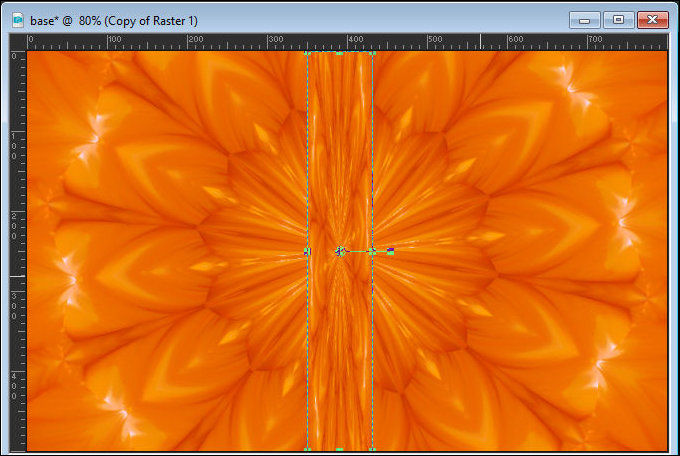Click the 100 mark on horizontal ruler
This screenshot has height=456, width=680.
110,41
